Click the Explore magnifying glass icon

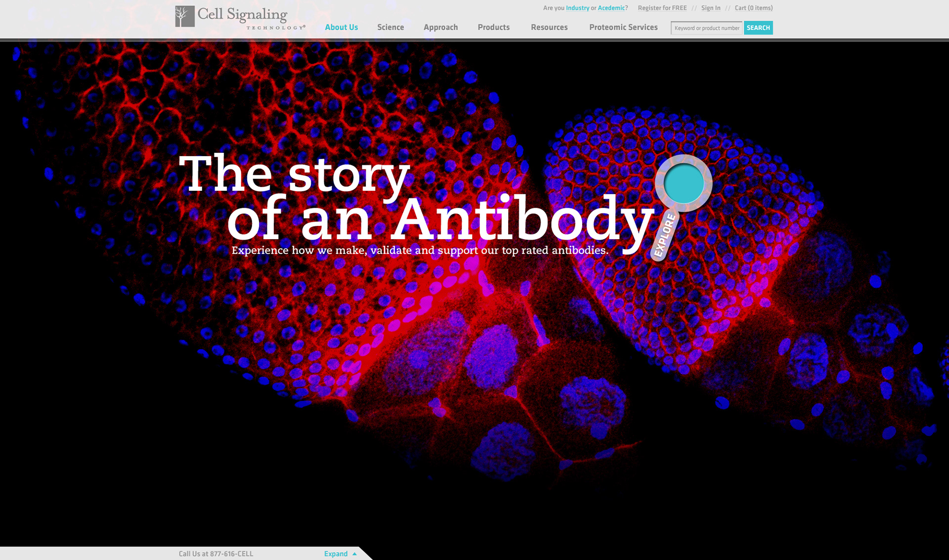(x=665, y=237)
